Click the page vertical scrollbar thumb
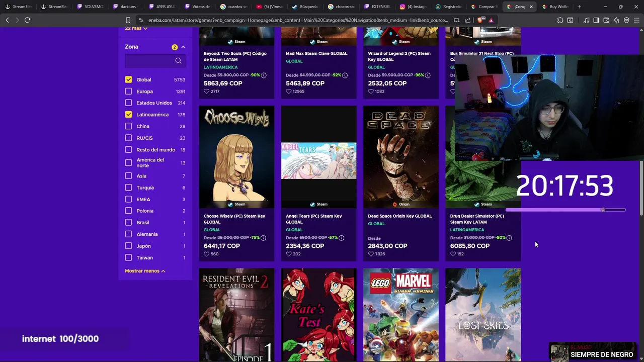644x362 pixels. coord(641,189)
